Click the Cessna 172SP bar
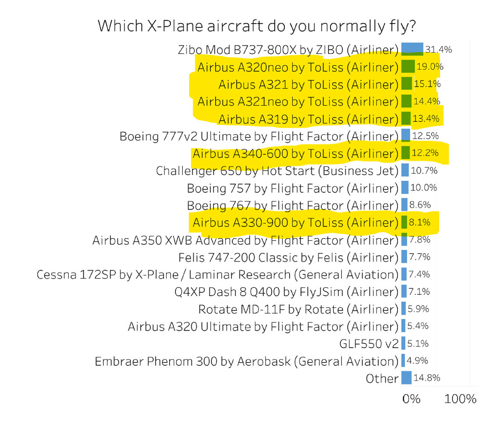 coord(404,275)
